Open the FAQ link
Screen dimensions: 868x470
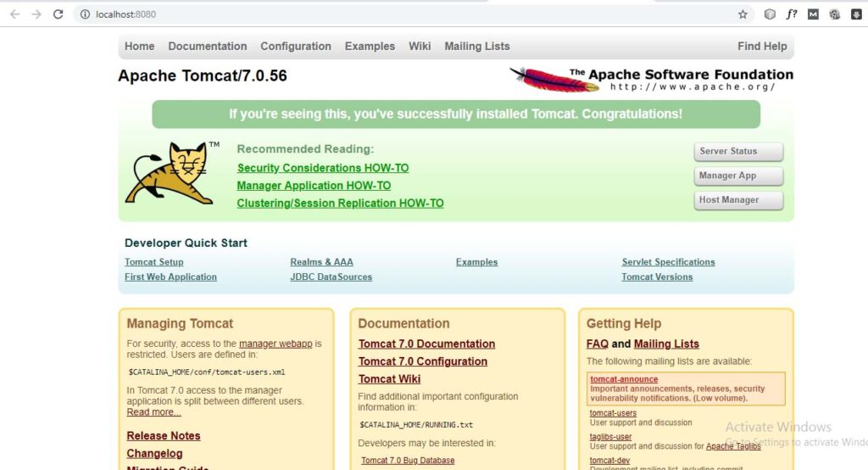pyautogui.click(x=598, y=344)
